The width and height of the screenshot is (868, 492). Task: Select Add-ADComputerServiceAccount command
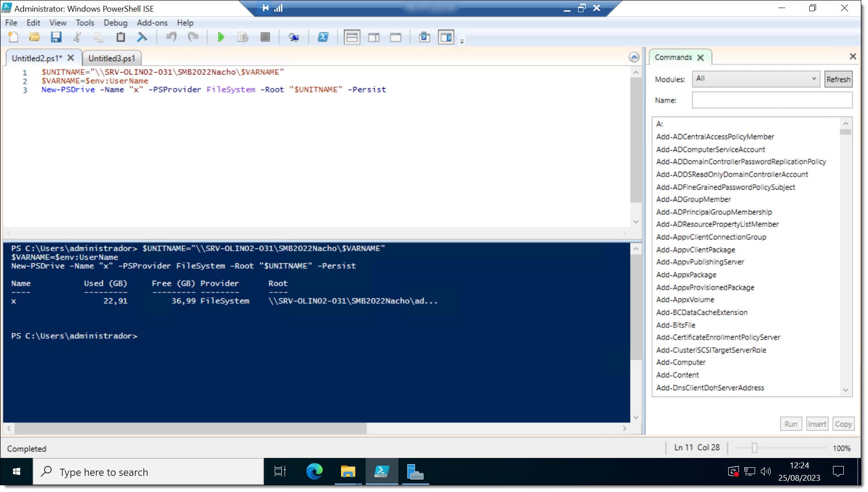click(x=710, y=149)
